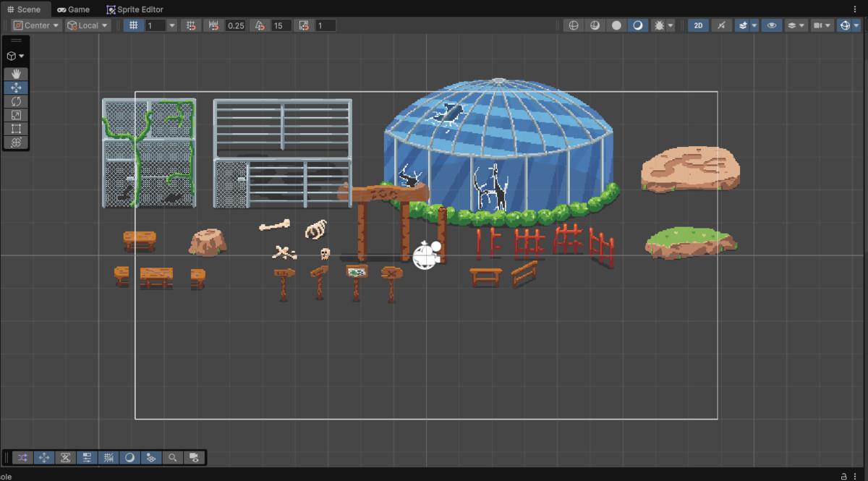This screenshot has width=868, height=481.
Task: Open the layers overlay dropdown
Action: click(796, 25)
